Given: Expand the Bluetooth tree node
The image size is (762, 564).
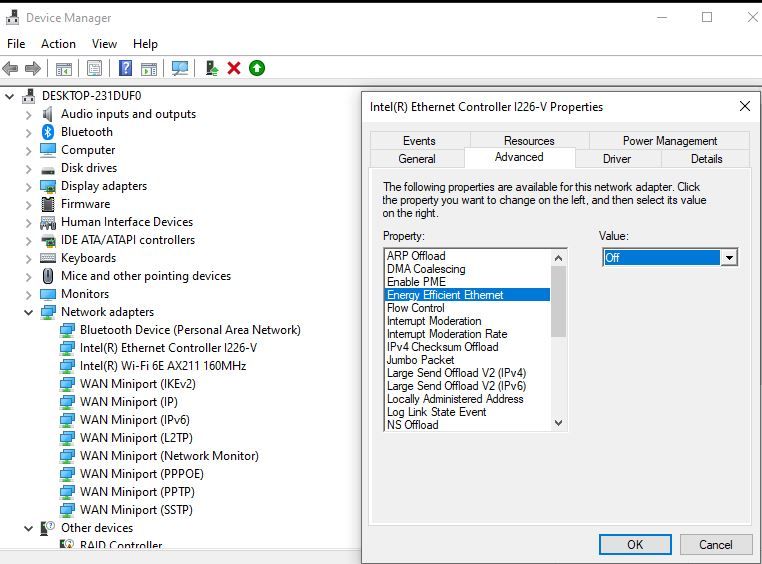Looking at the screenshot, I should [x=28, y=133].
